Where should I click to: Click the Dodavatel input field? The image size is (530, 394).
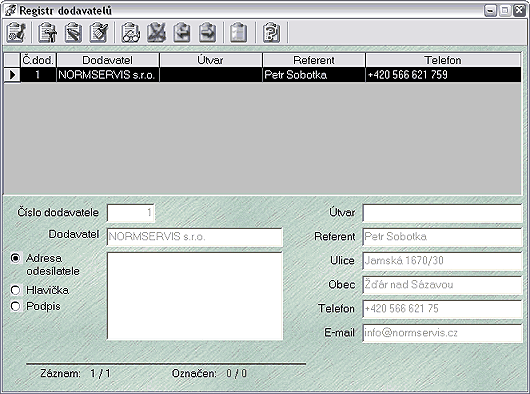tap(195, 237)
